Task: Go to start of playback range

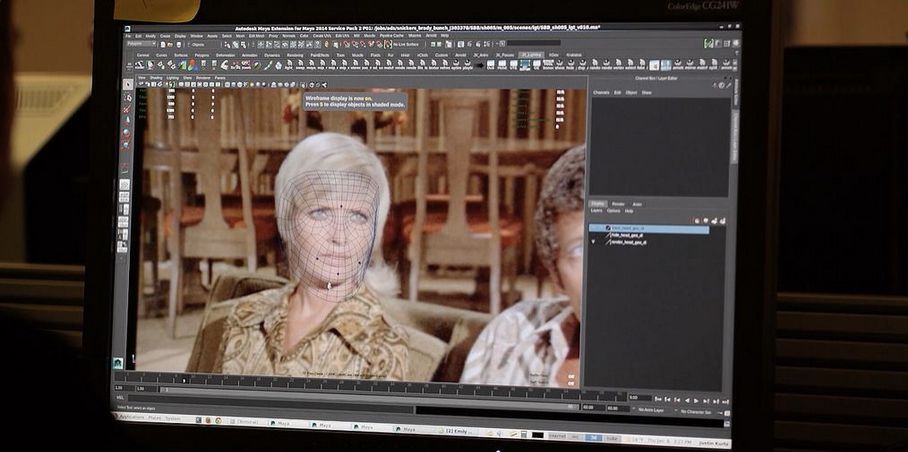Action: point(658,399)
